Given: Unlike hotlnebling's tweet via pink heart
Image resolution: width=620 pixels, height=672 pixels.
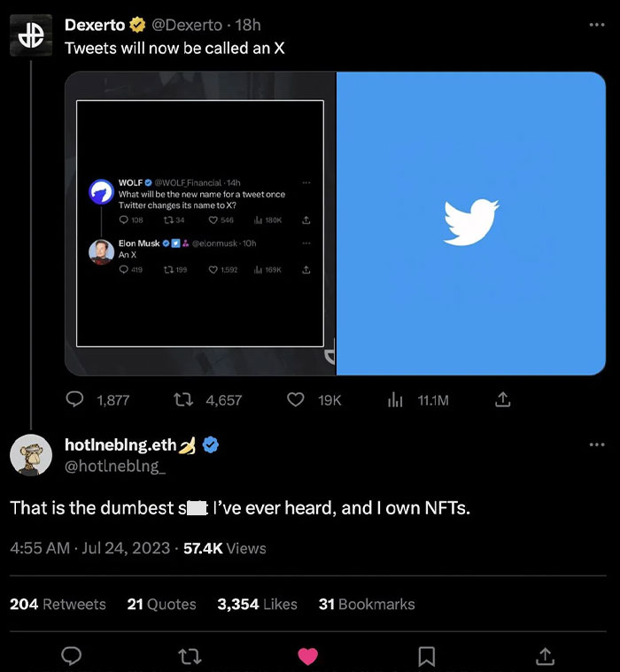Looking at the screenshot, I should coord(308,655).
